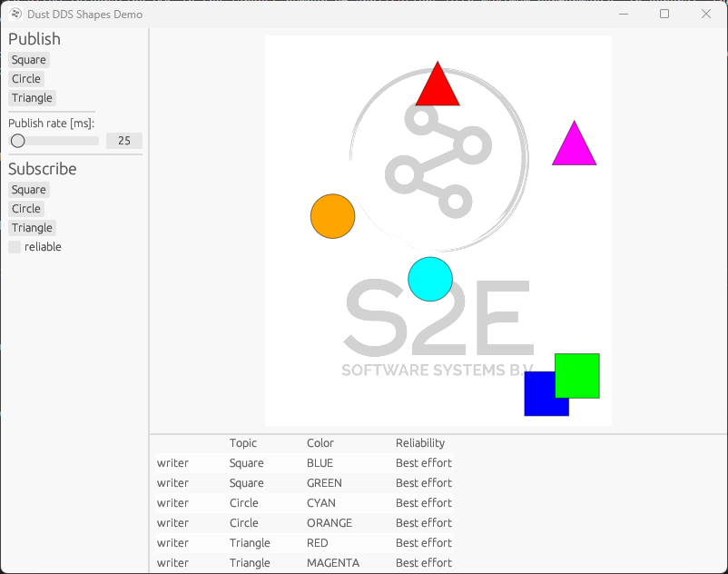Click the orange circle shape

[x=332, y=216]
